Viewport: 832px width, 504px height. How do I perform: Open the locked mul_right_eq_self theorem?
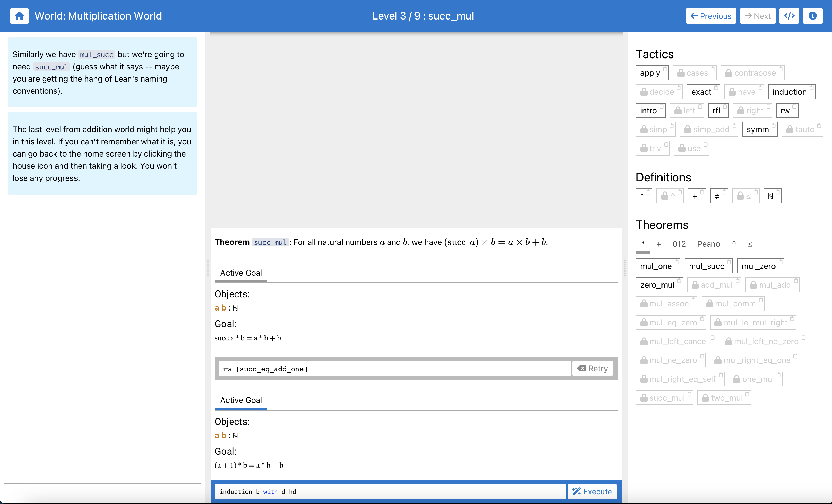click(x=680, y=379)
